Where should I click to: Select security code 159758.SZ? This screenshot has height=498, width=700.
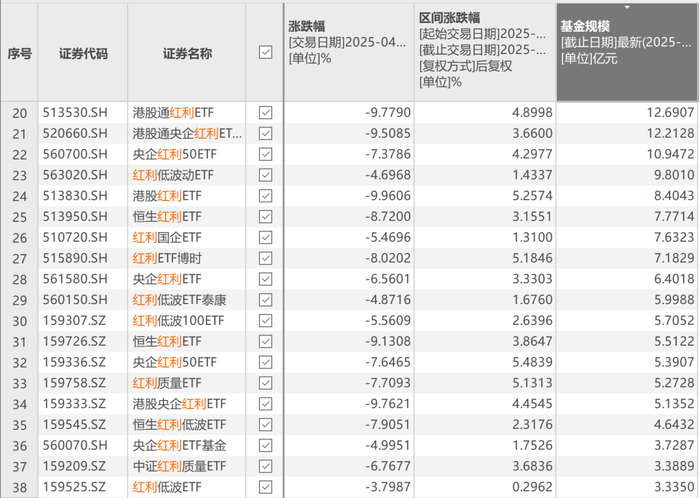(x=74, y=383)
